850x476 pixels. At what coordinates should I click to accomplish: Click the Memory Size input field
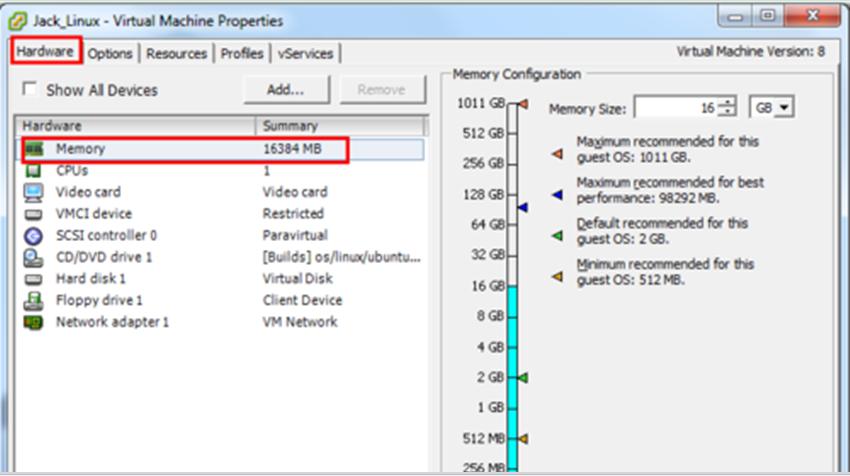pyautogui.click(x=676, y=108)
